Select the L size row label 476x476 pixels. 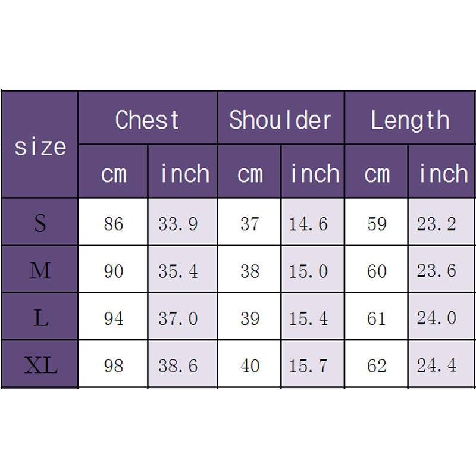[40, 318]
